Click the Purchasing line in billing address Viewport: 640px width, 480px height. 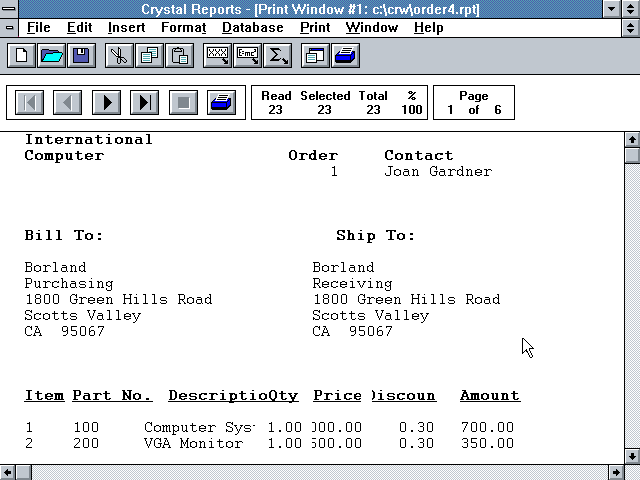point(69,284)
